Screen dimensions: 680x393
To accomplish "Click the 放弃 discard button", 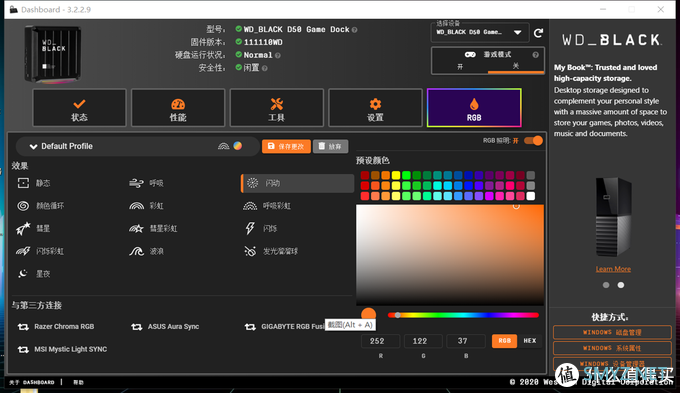I will (x=330, y=147).
